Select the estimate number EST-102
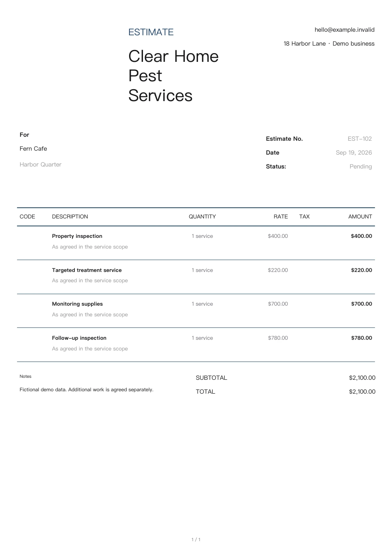 coord(360,139)
